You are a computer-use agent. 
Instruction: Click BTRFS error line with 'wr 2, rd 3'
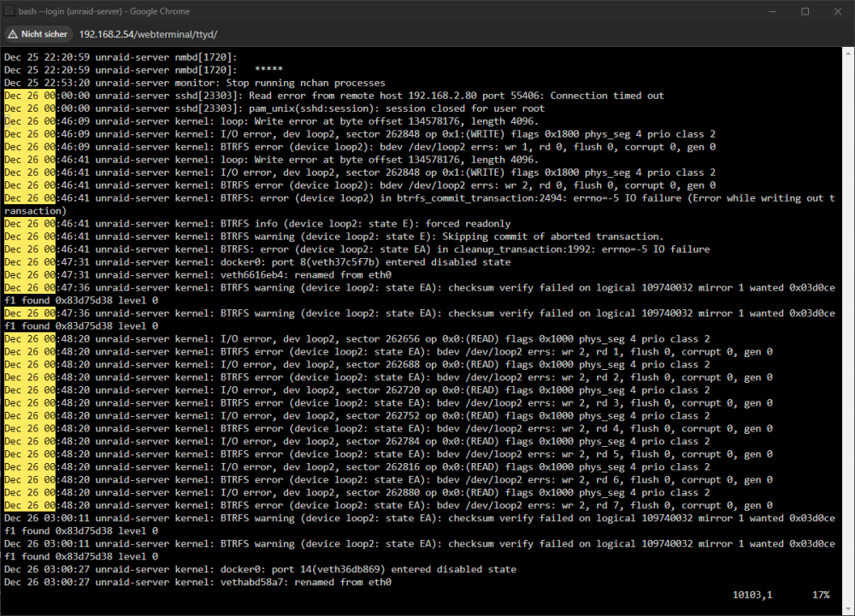[388, 402]
